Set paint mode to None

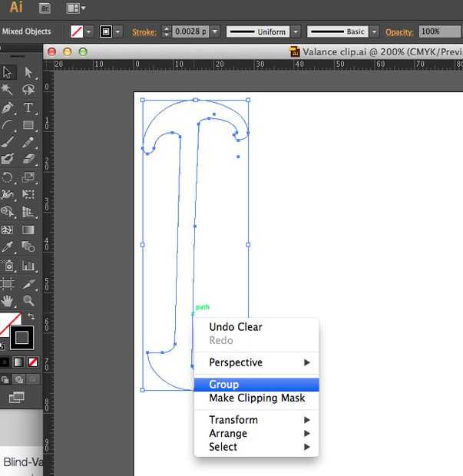coord(33,362)
